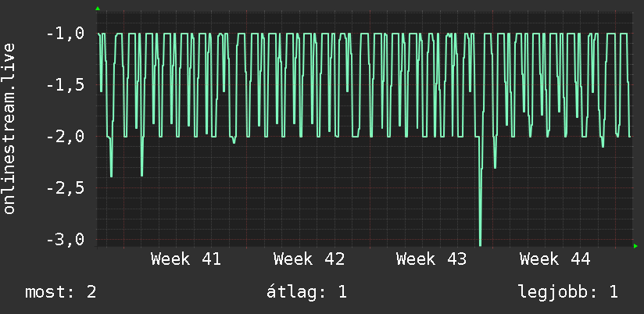Click the Week 43 axis label
The height and width of the screenshot is (314, 644).
click(431, 259)
